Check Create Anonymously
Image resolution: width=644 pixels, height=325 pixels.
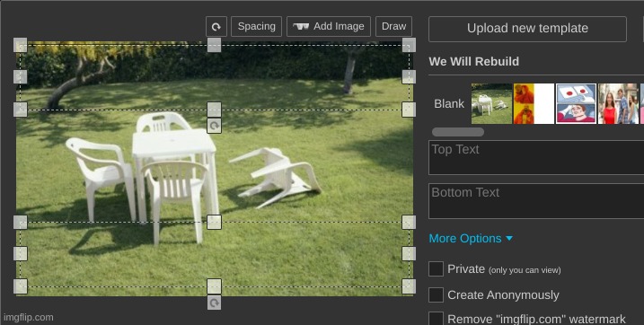[x=436, y=295]
